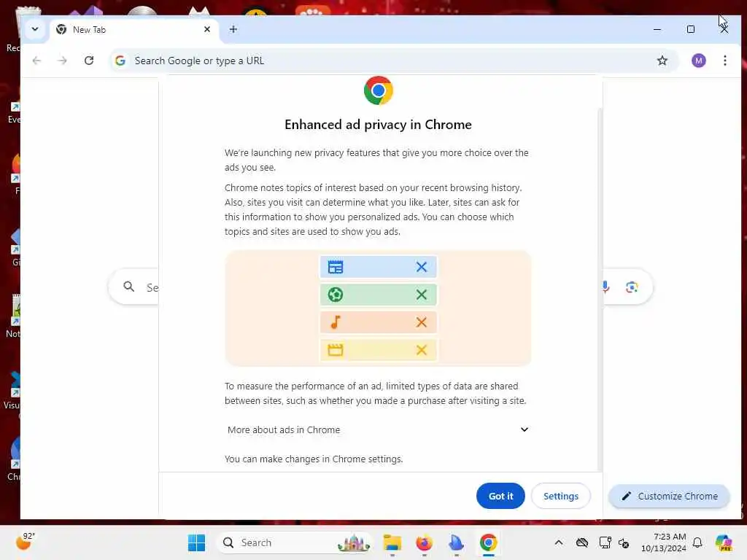Viewport: 747px width, 560px height.
Task: Open a new tab with plus button
Action: [x=233, y=29]
